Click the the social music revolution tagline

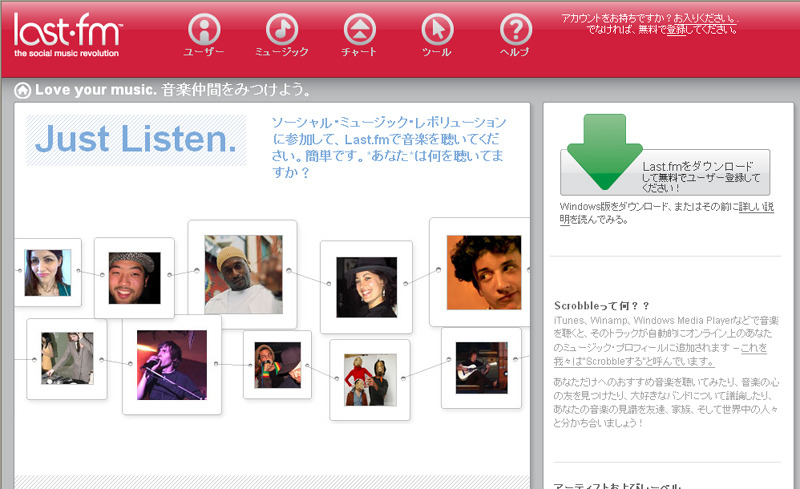pyautogui.click(x=66, y=53)
